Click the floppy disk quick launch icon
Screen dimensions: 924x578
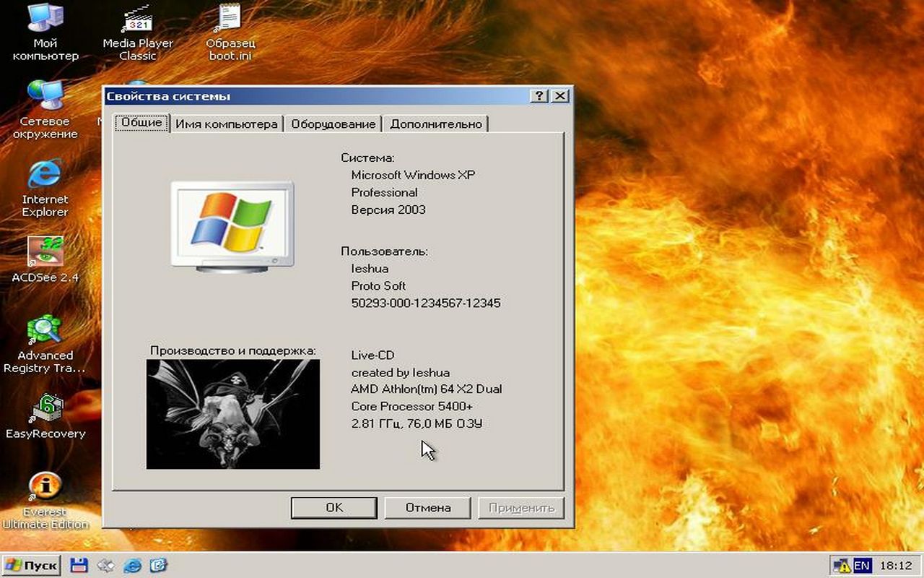(x=79, y=565)
